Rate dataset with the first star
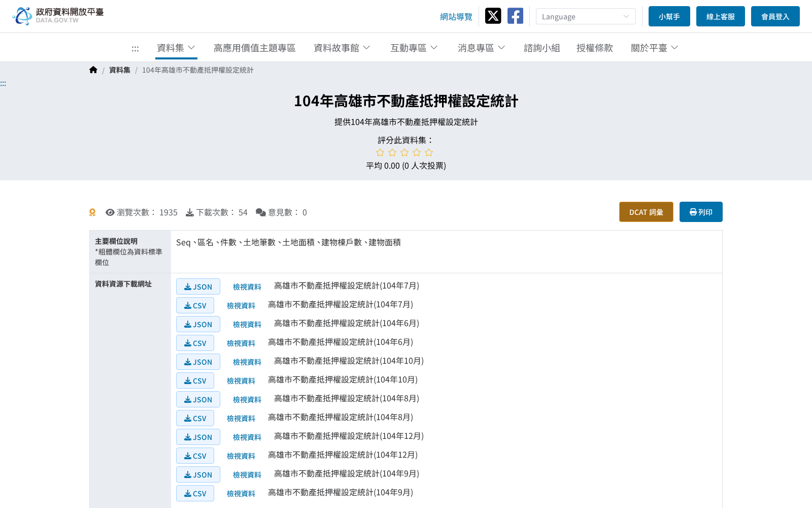 pos(380,152)
